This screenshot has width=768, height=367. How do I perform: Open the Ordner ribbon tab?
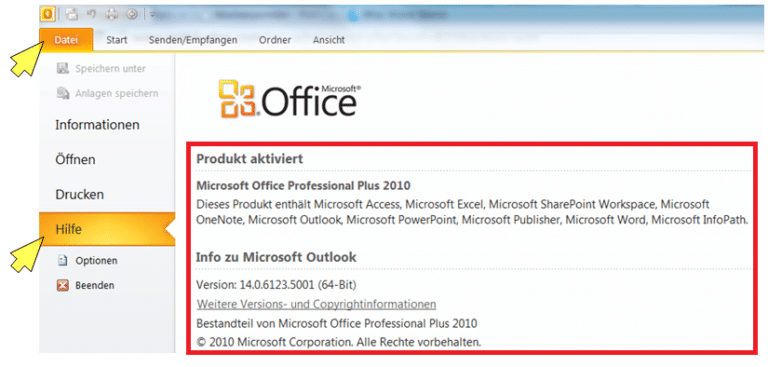[x=275, y=40]
